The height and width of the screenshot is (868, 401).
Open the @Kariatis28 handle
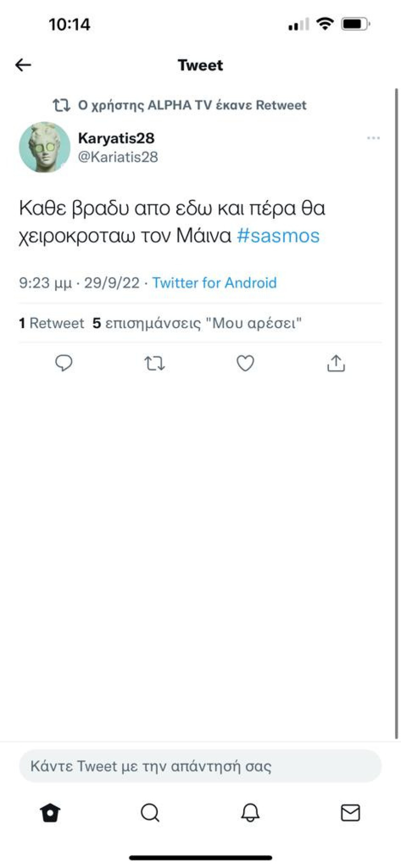coord(118,157)
